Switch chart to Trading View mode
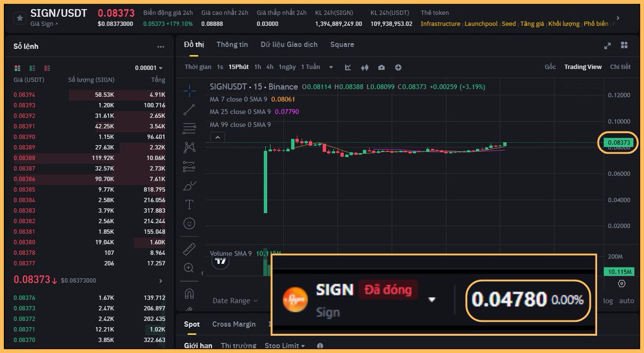The width and height of the screenshot is (644, 353). click(x=583, y=67)
